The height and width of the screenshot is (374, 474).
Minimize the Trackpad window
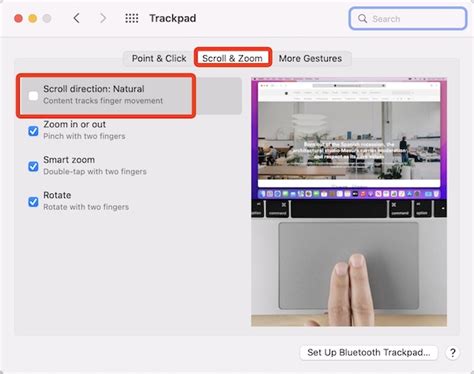pyautogui.click(x=33, y=18)
